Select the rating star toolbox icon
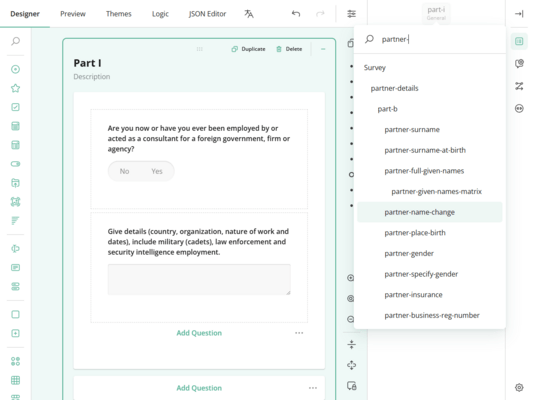The width and height of the screenshot is (533, 400). pyautogui.click(x=15, y=88)
